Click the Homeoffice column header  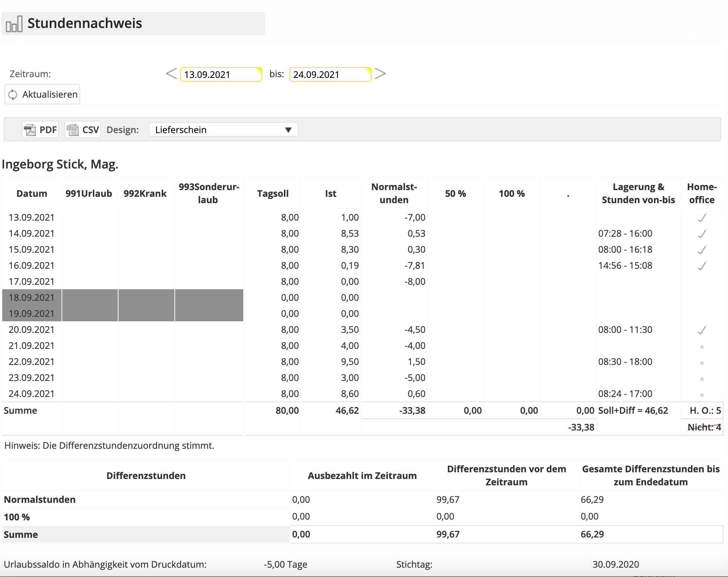(x=702, y=193)
